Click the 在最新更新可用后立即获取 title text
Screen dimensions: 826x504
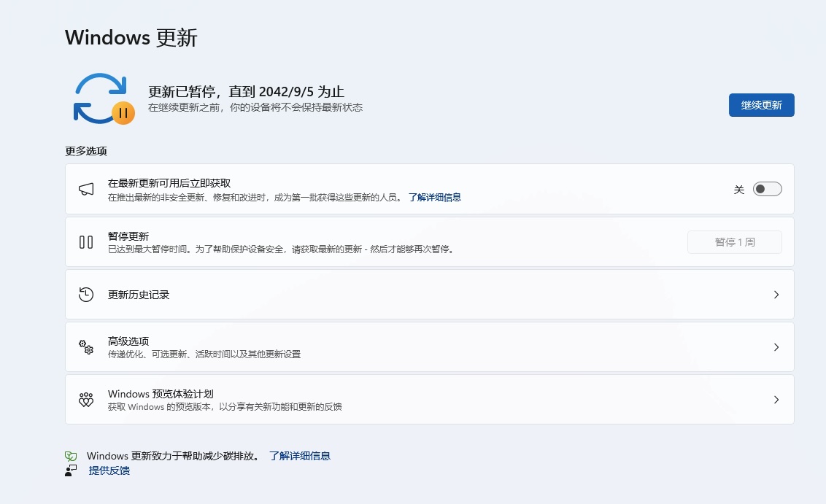pos(169,183)
